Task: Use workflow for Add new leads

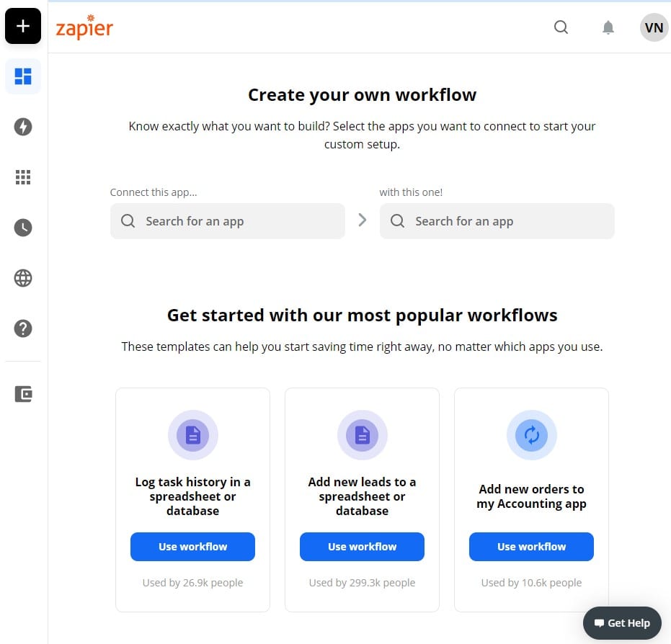Action: (362, 547)
